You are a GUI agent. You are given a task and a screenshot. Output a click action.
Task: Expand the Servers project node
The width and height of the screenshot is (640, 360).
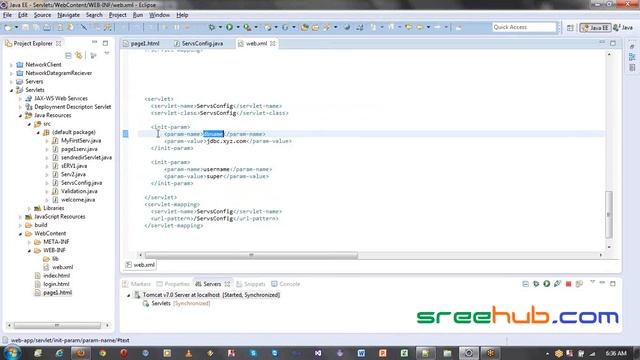coord(11,82)
